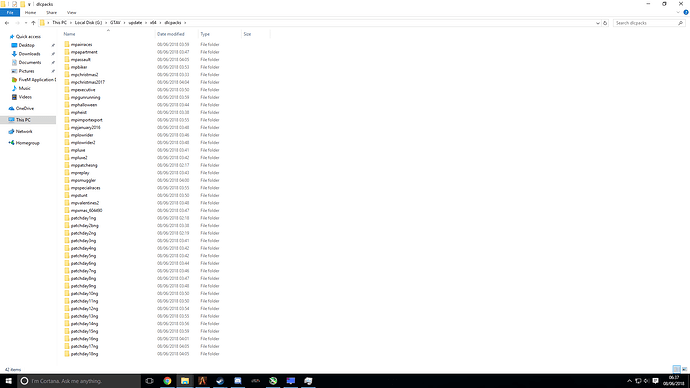Viewport: 690px width, 388px height.
Task: Click the Task View taskbar icon
Action: (149, 381)
